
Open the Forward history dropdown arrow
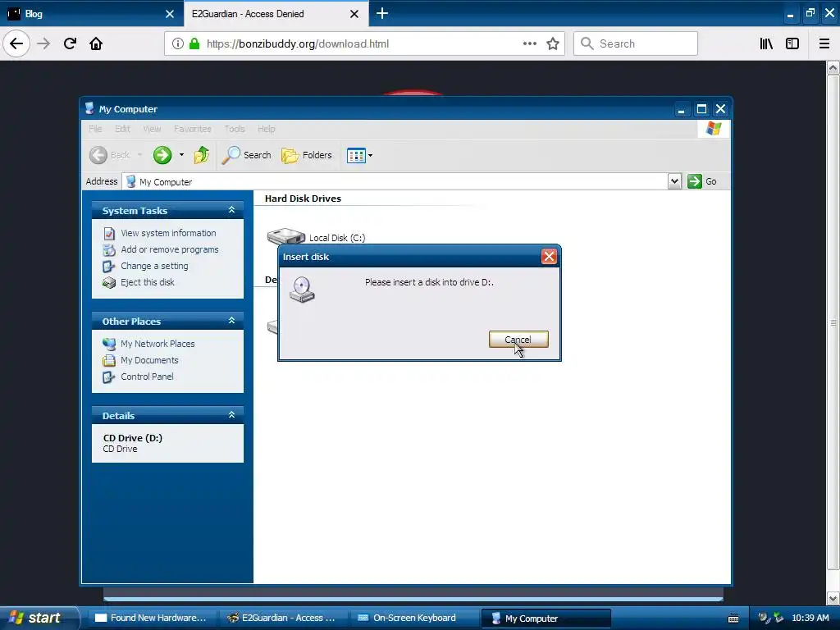[x=181, y=155]
